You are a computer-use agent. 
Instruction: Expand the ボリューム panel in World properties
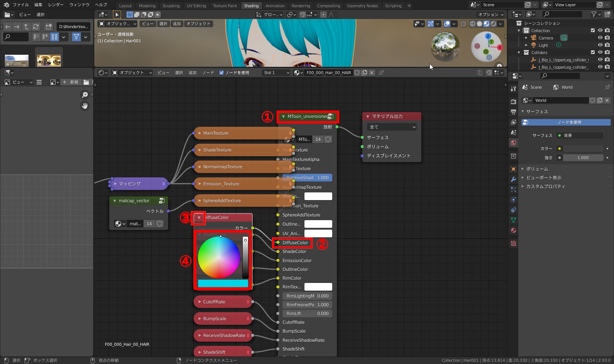[523, 169]
